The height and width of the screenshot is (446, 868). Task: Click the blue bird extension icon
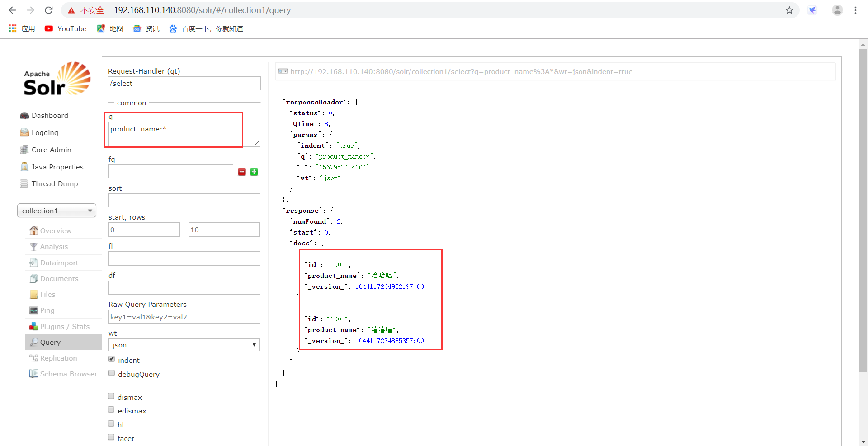(x=813, y=10)
